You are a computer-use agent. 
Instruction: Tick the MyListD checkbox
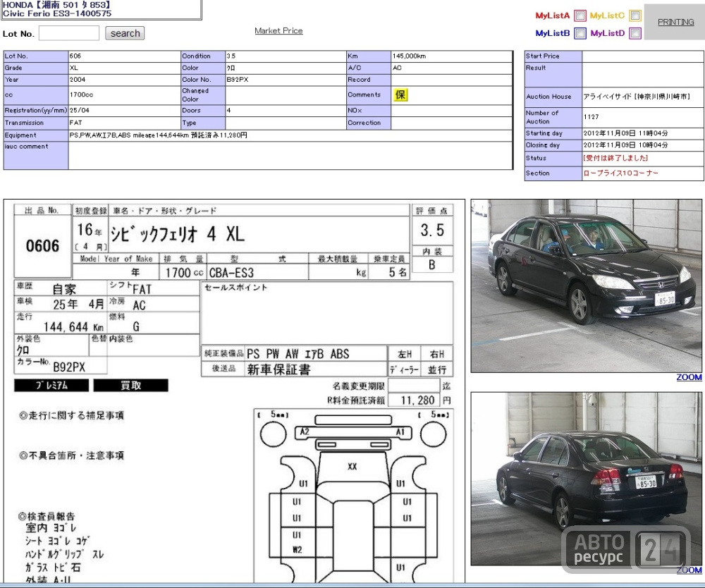point(635,33)
